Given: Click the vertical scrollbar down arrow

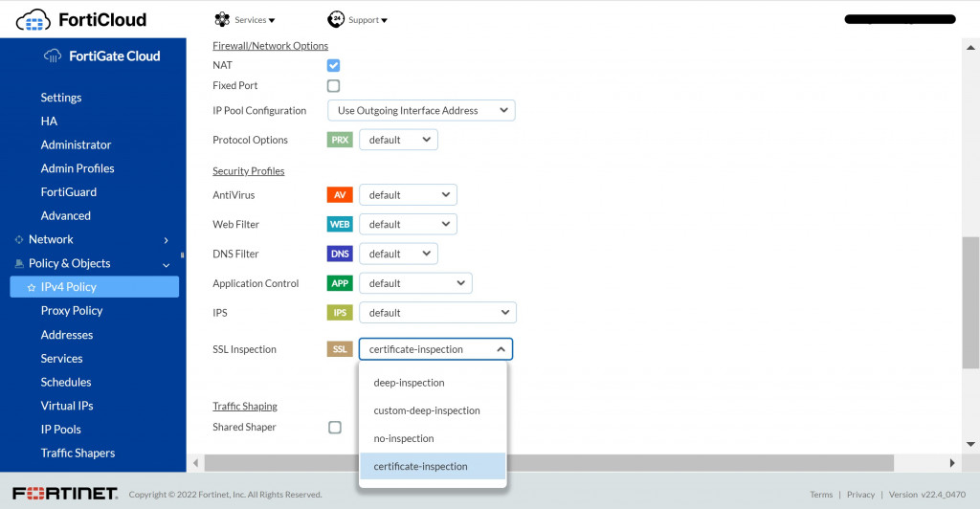Looking at the screenshot, I should (970, 444).
